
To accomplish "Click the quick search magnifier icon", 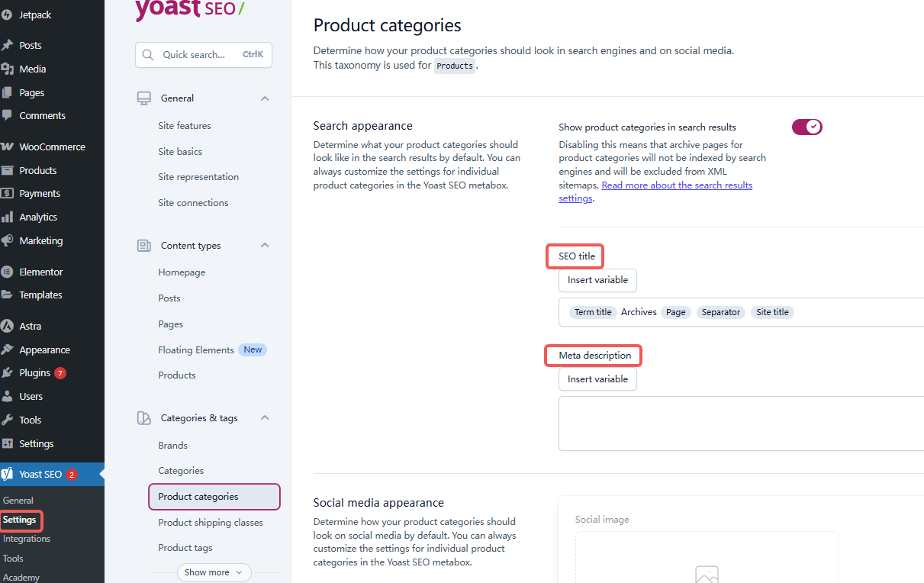I will pos(148,54).
